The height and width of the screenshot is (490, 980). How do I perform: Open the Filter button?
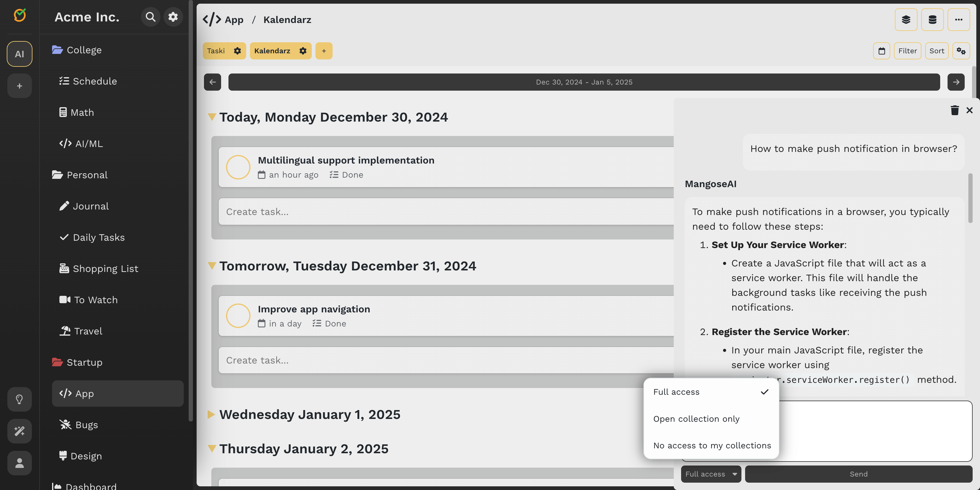coord(907,51)
